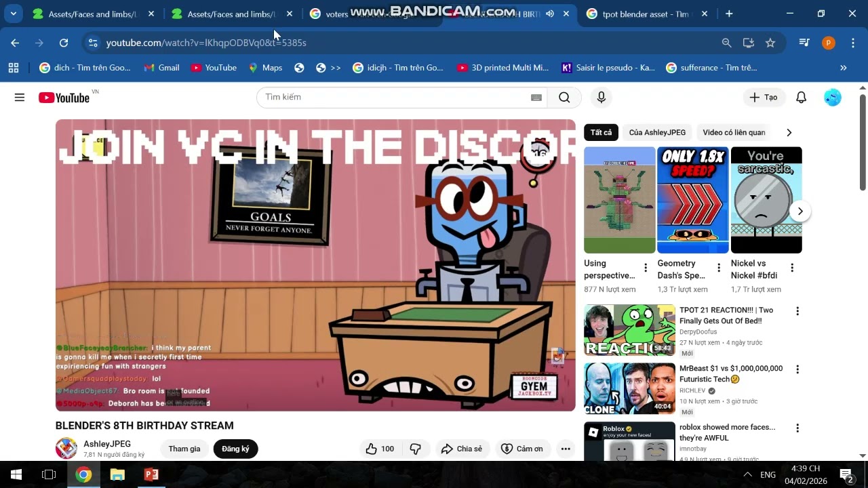Open options for Nickel vs Nickel short
Viewport: 868px width, 488px height.
tap(792, 268)
